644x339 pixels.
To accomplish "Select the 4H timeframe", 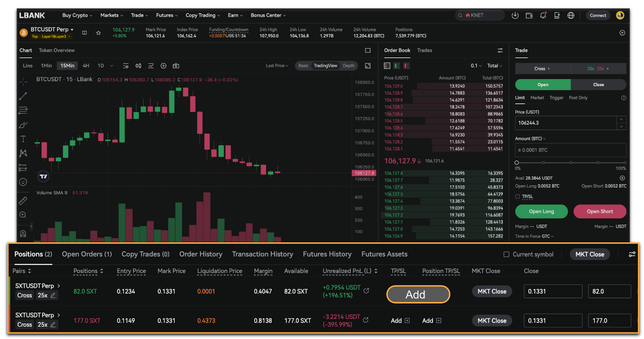I will point(86,66).
